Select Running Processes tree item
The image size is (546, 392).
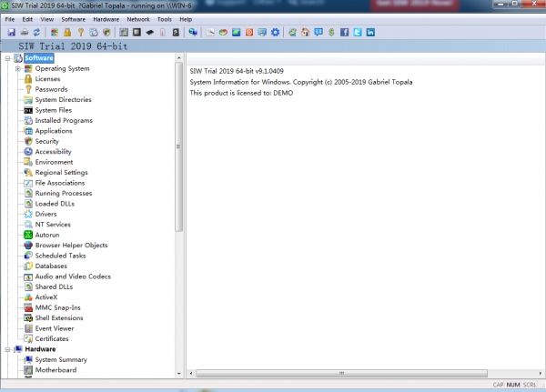(64, 194)
